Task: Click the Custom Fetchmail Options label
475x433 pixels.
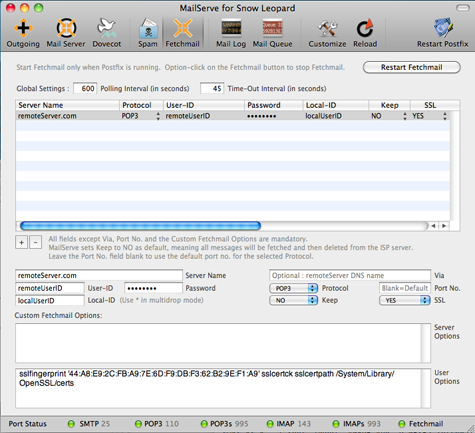Action: 58,315
